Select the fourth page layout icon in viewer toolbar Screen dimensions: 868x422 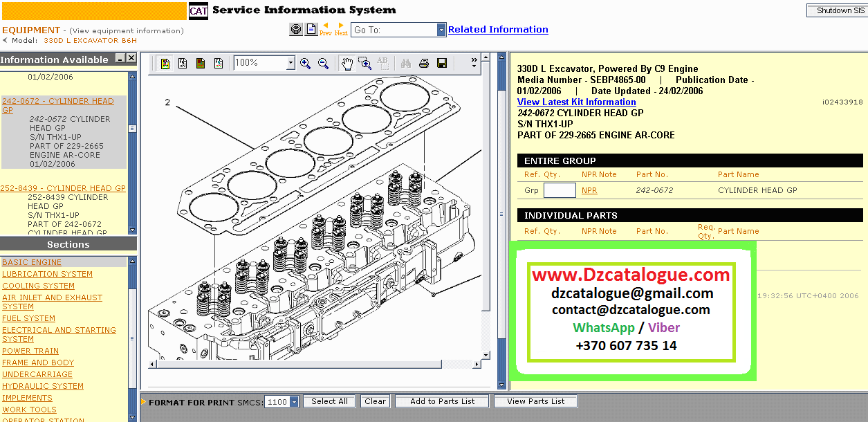coord(219,64)
